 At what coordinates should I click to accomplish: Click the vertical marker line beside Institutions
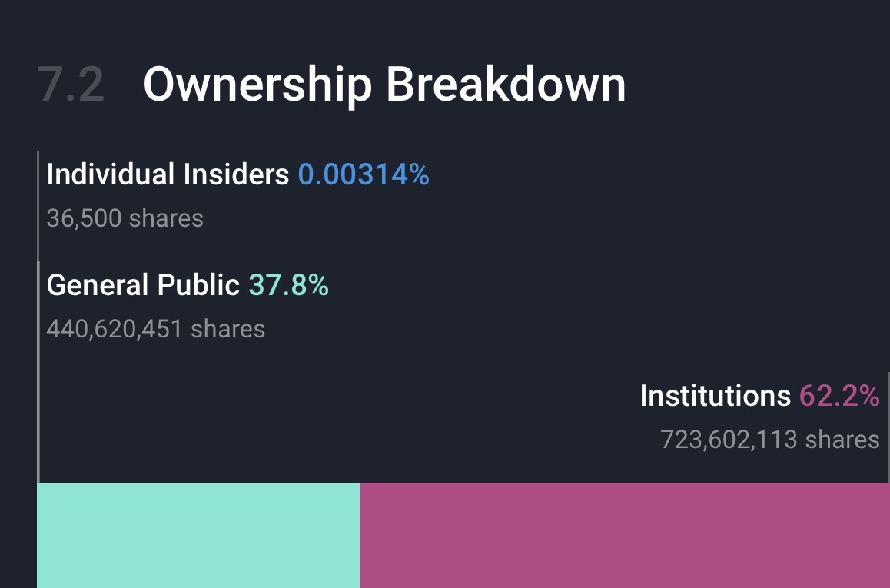[x=888, y=427]
